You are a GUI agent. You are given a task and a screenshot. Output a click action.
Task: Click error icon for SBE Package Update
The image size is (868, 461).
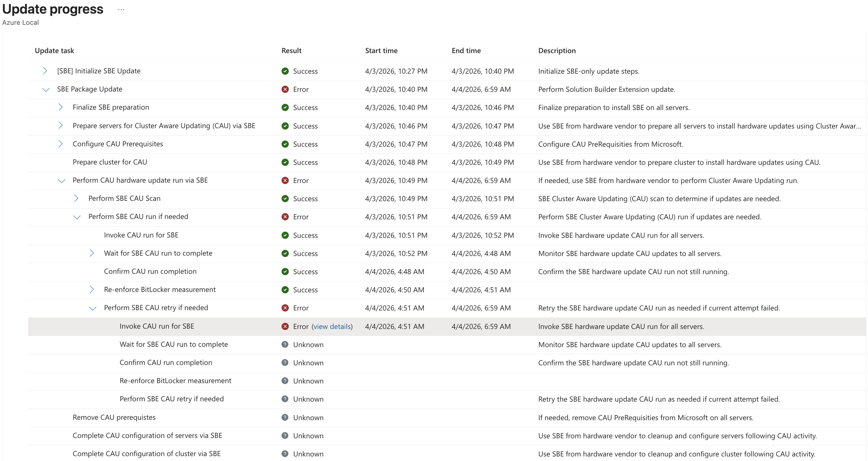point(285,89)
